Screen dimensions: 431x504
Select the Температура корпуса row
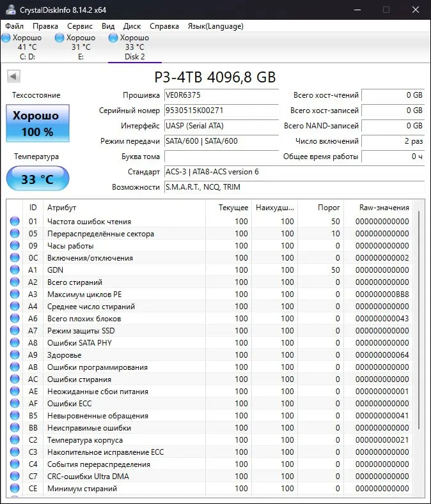209,439
